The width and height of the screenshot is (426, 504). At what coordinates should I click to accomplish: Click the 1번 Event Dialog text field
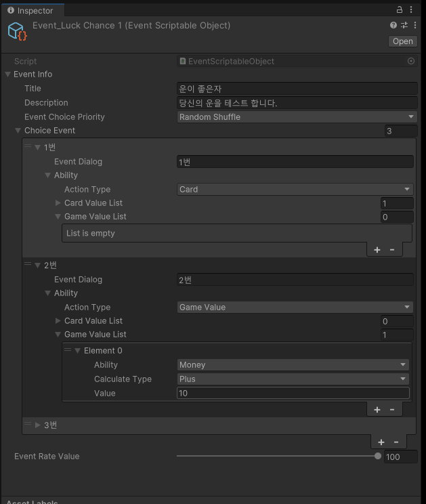pyautogui.click(x=295, y=162)
